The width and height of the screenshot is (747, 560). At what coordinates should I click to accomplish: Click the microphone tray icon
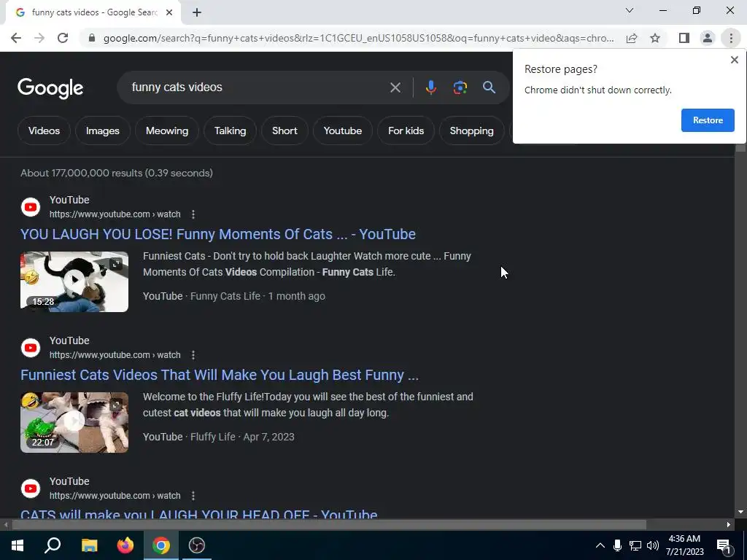[x=617, y=545]
